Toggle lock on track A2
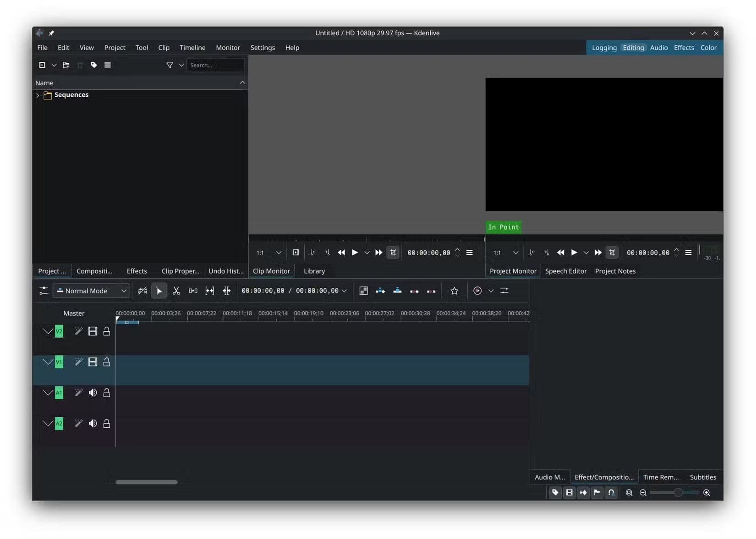756x539 pixels. pyautogui.click(x=107, y=423)
